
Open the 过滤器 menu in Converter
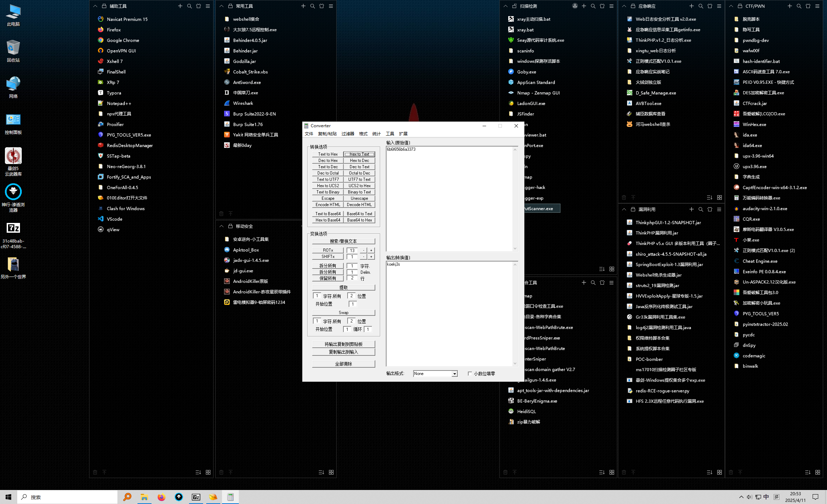pyautogui.click(x=348, y=134)
